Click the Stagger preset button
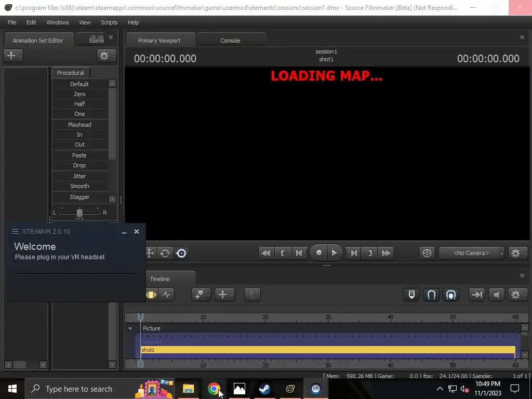 (79, 197)
